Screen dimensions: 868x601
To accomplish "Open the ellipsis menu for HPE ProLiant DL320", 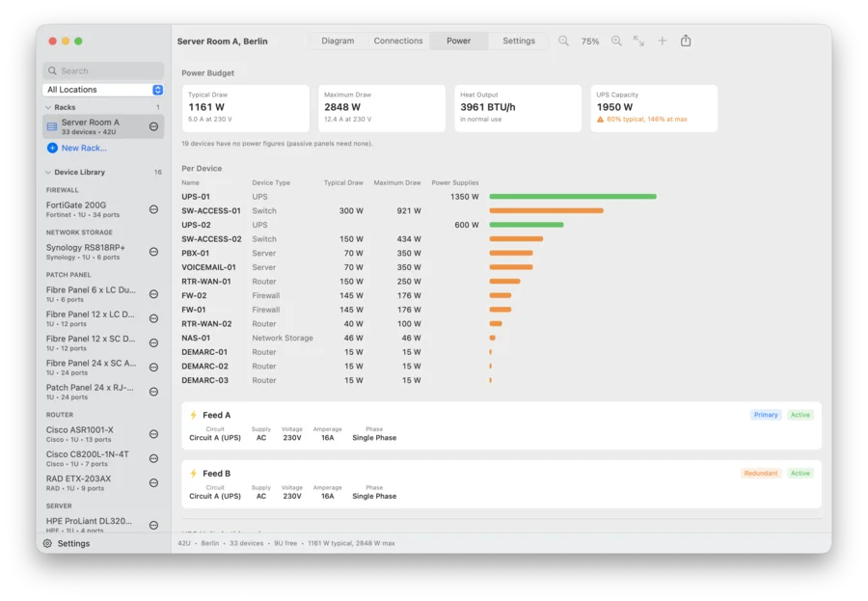I will 154,525.
